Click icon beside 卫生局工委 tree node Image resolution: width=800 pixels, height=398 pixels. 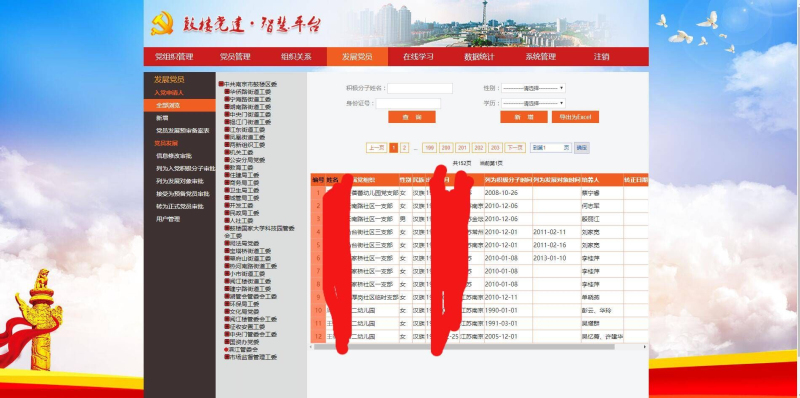[x=227, y=190]
